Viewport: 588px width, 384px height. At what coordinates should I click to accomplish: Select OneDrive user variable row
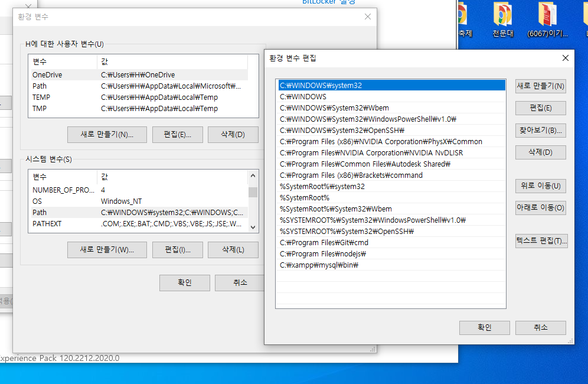point(139,74)
